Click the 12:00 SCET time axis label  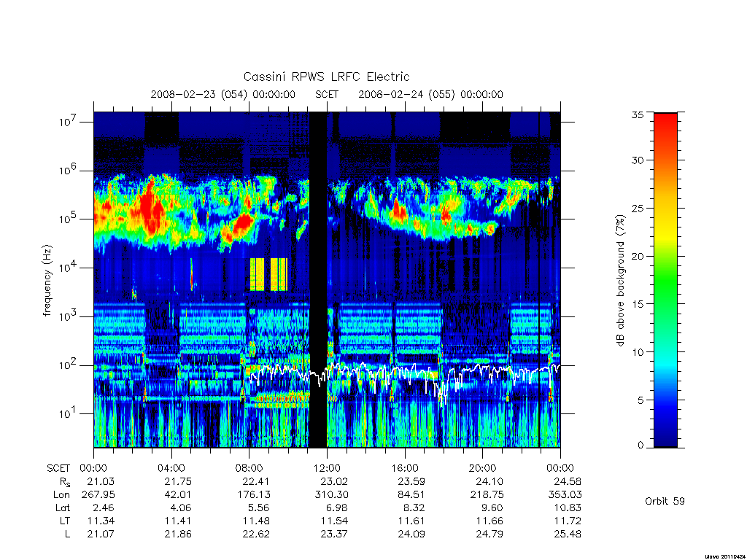(327, 468)
